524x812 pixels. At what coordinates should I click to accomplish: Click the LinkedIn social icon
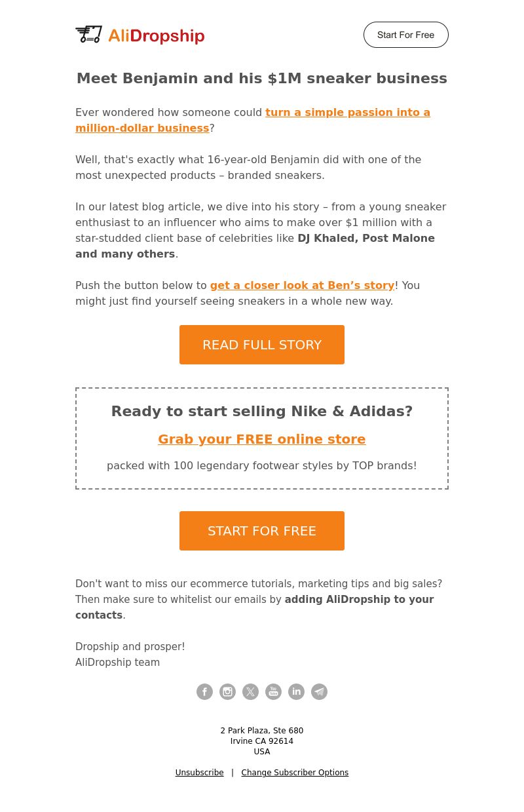(x=296, y=691)
